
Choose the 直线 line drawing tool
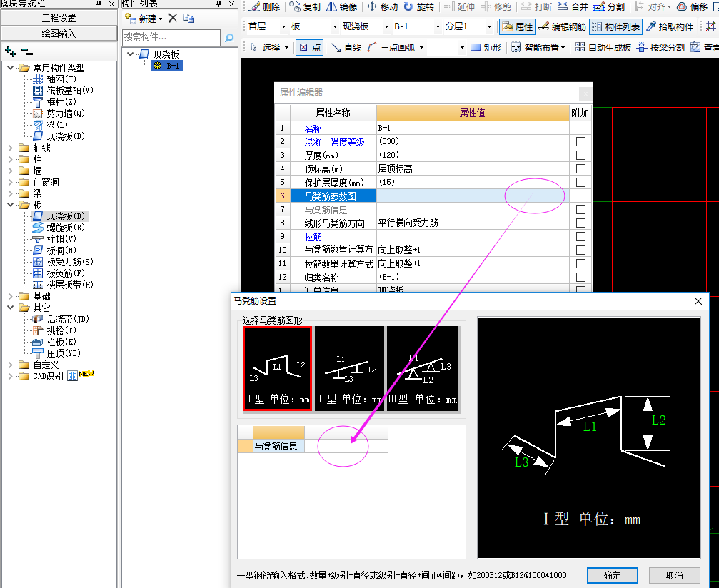pos(346,47)
